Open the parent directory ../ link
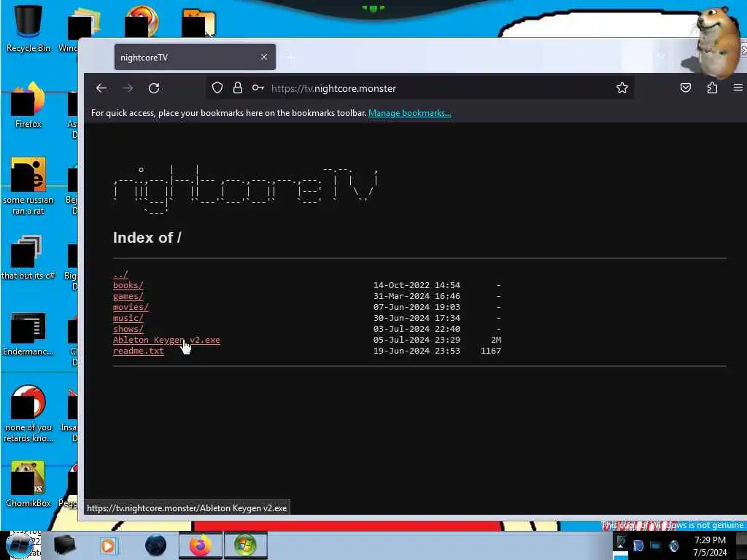This screenshot has height=560, width=747. 120,275
